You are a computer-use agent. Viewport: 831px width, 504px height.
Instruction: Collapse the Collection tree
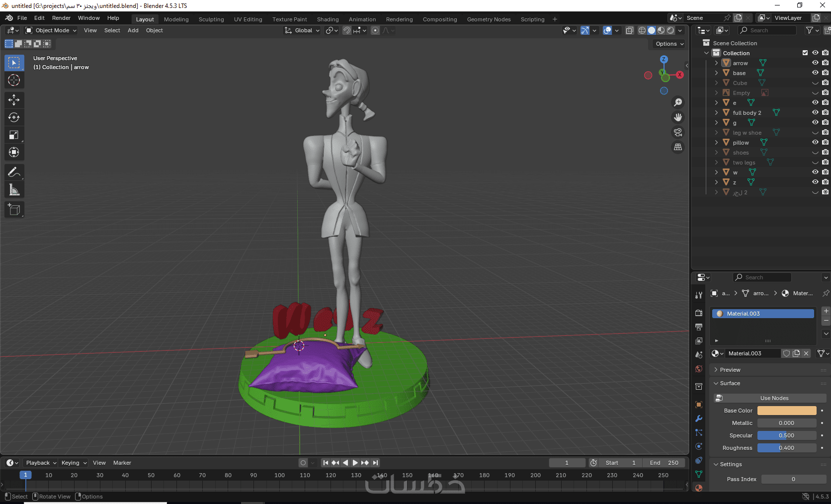click(x=707, y=53)
